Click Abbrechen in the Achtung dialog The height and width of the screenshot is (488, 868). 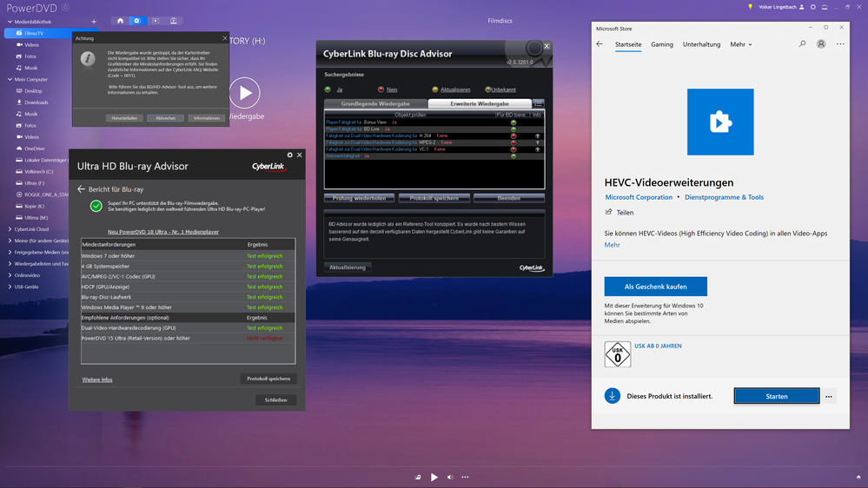[165, 118]
